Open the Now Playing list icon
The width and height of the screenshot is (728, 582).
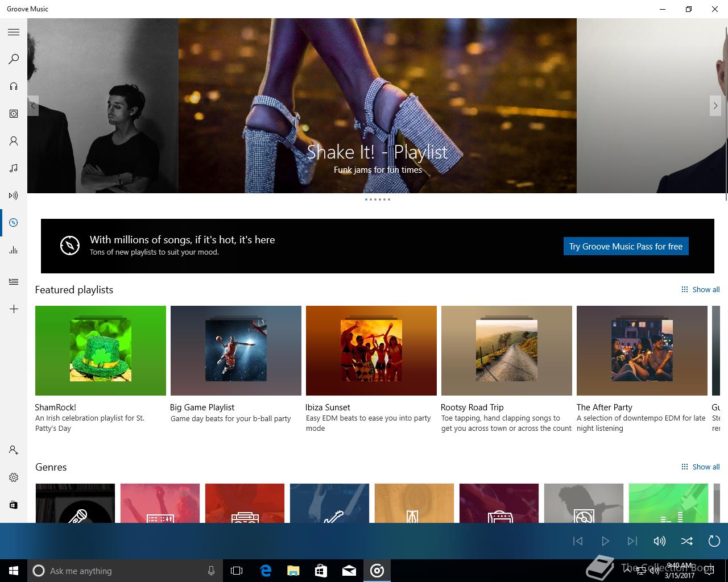pos(14,282)
